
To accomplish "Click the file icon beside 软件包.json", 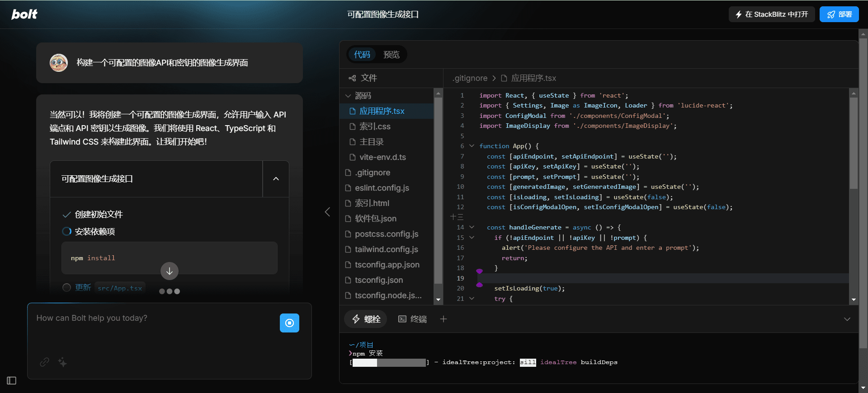I will [x=348, y=219].
